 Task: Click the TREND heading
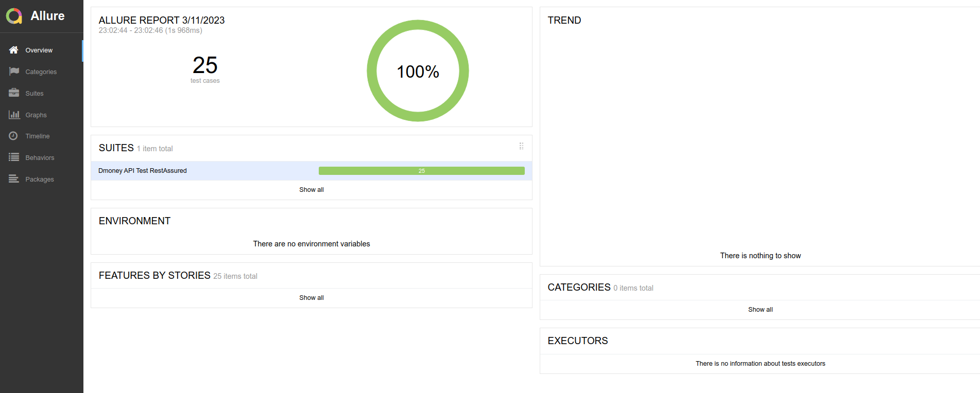pyautogui.click(x=564, y=20)
